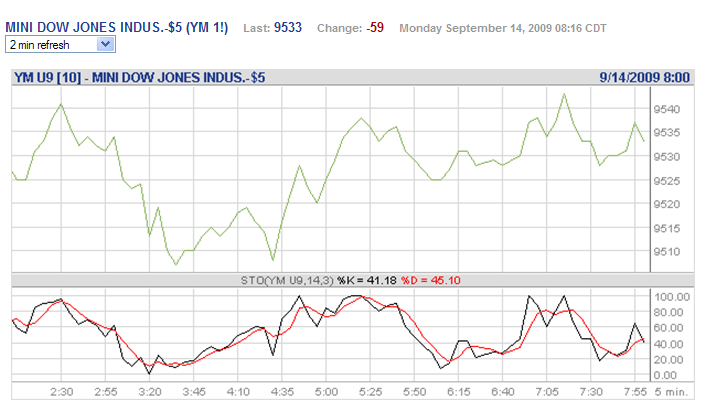Click the %K = 41.18 value
Screen dimensions: 714x409
tap(367, 280)
